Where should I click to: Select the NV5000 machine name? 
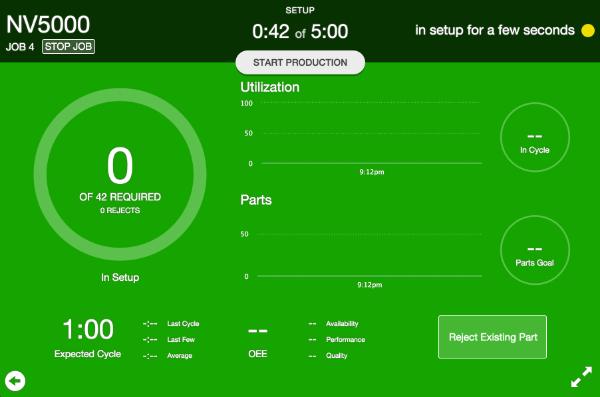(x=48, y=25)
